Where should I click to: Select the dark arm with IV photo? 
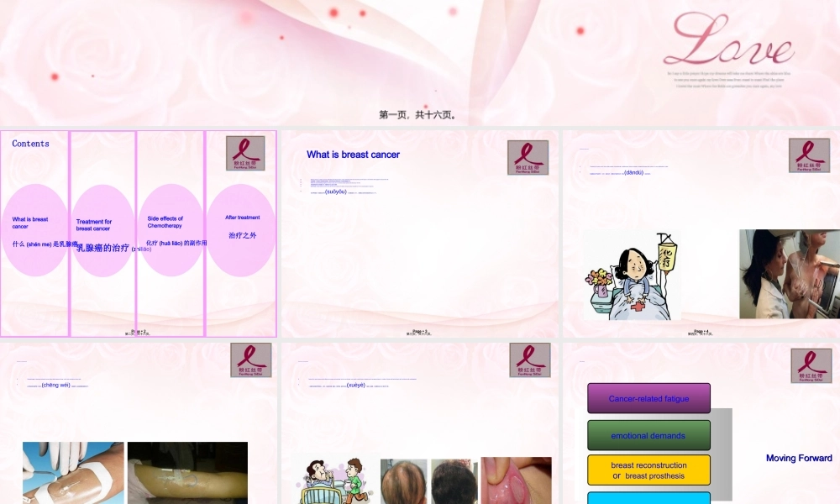click(187, 473)
